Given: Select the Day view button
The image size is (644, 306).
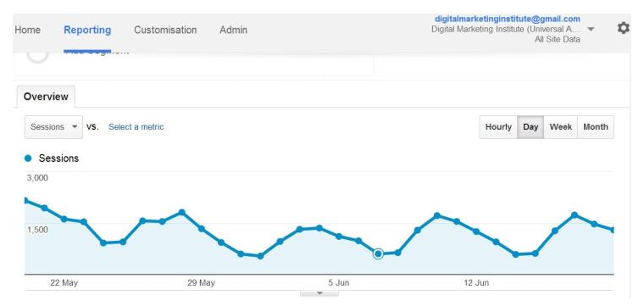Looking at the screenshot, I should 530,127.
